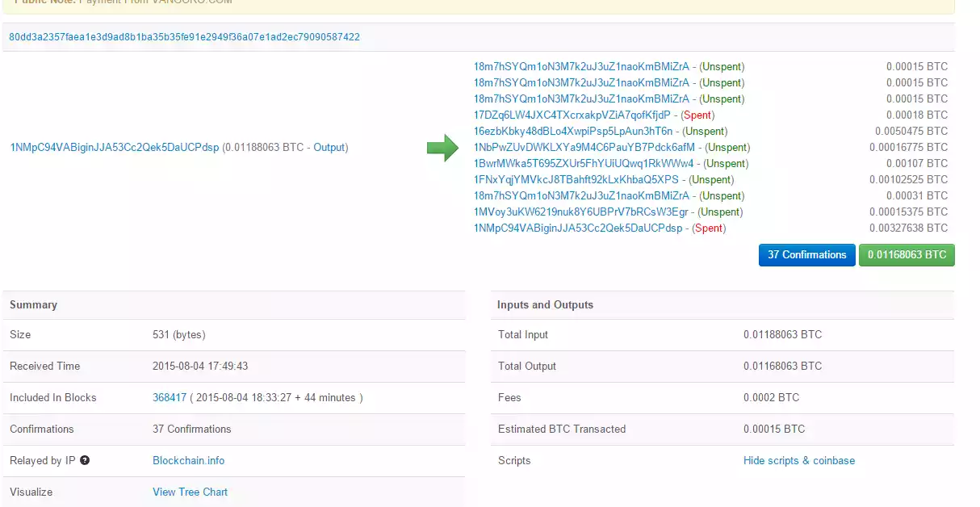This screenshot has width=980, height=507.
Task: Click Spent status for 0.00327638 BTC output
Action: (x=709, y=228)
